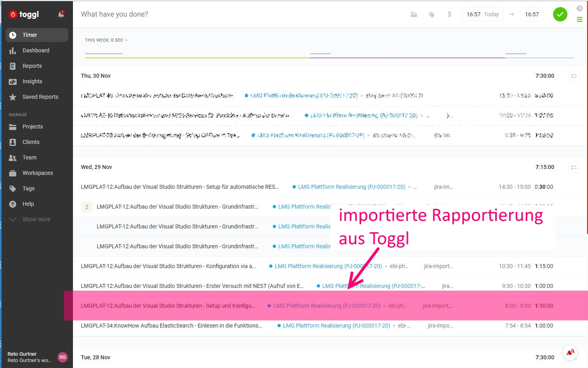The width and height of the screenshot is (588, 368).
Task: Open highlighted Setup und Konfigu... entry
Action: [168, 306]
